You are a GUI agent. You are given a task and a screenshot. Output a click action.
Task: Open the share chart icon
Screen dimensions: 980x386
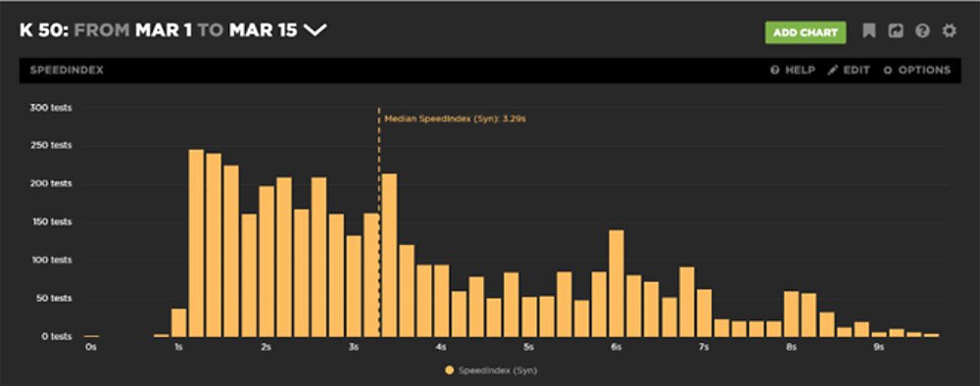coord(896,30)
